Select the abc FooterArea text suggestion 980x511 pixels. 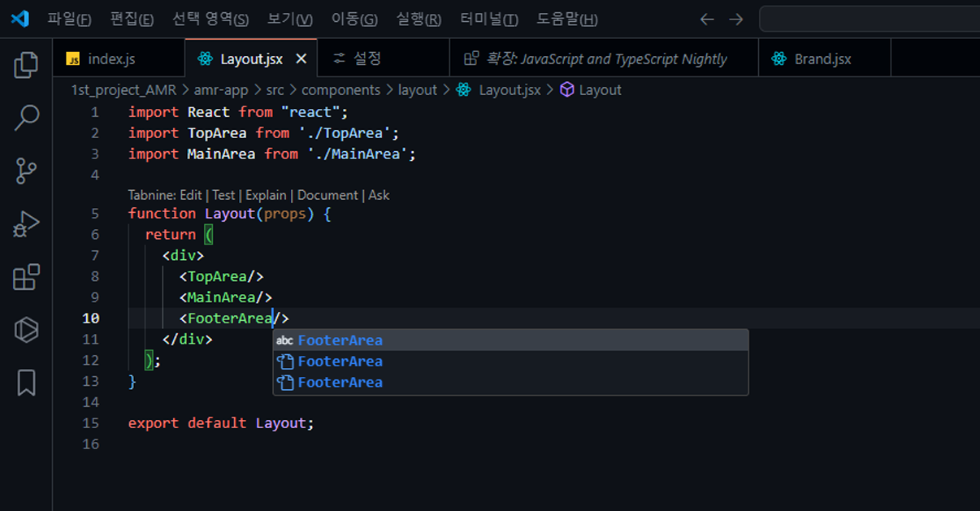pos(510,340)
